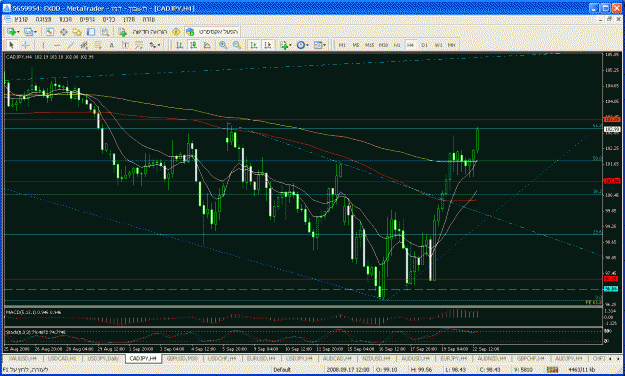Select the Fibonacci retracement tool
Viewport: 625px width, 376px height.
click(x=98, y=45)
